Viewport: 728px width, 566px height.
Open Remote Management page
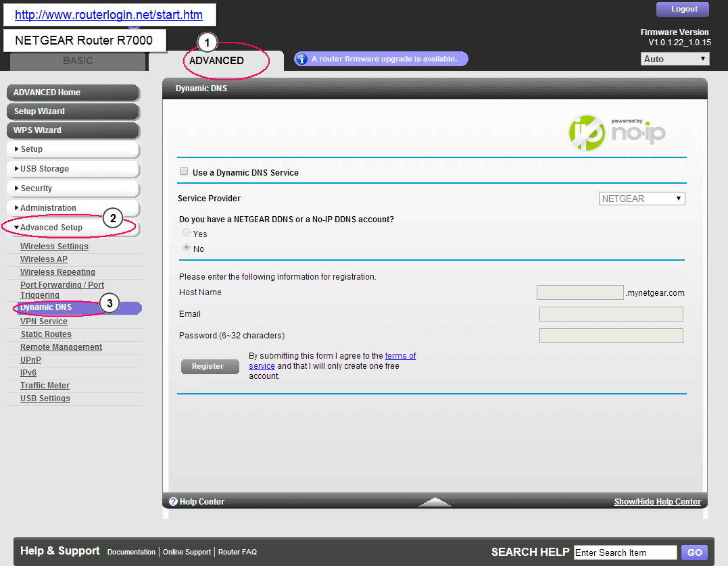(61, 347)
